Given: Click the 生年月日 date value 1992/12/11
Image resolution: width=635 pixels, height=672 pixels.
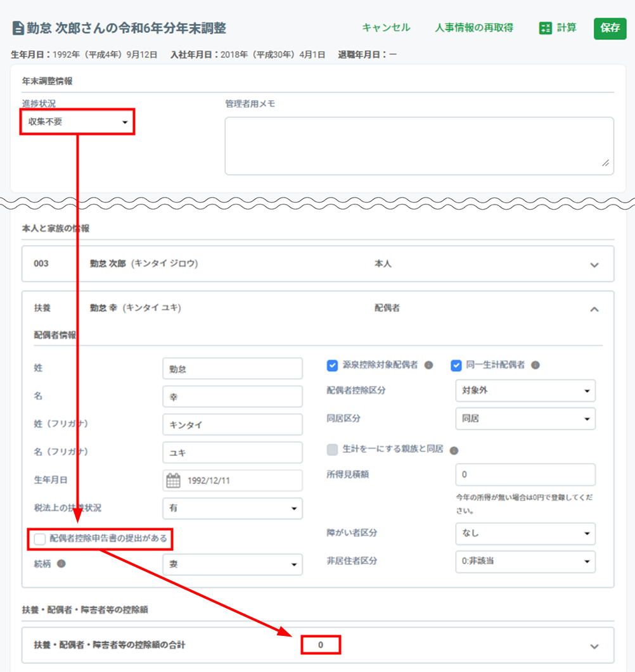Looking at the screenshot, I should coord(208,481).
